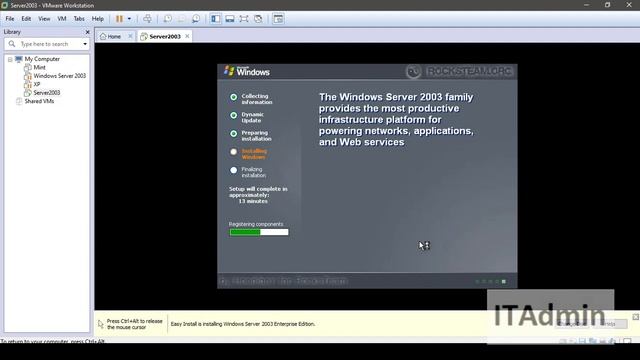Viewport: 640px width, 360px height.
Task: Click the 'Registering components' status text
Action: tap(256, 224)
